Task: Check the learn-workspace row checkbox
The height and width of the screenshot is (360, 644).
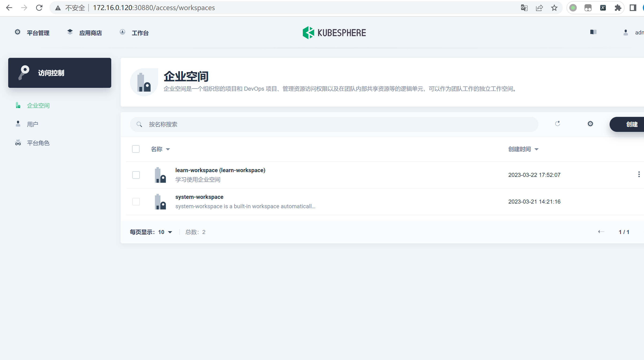Action: (136, 175)
